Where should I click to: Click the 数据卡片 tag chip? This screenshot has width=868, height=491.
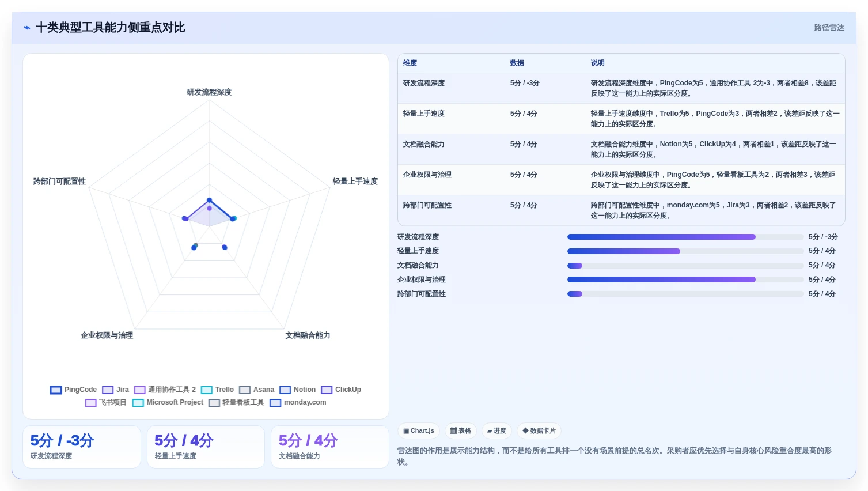point(539,430)
